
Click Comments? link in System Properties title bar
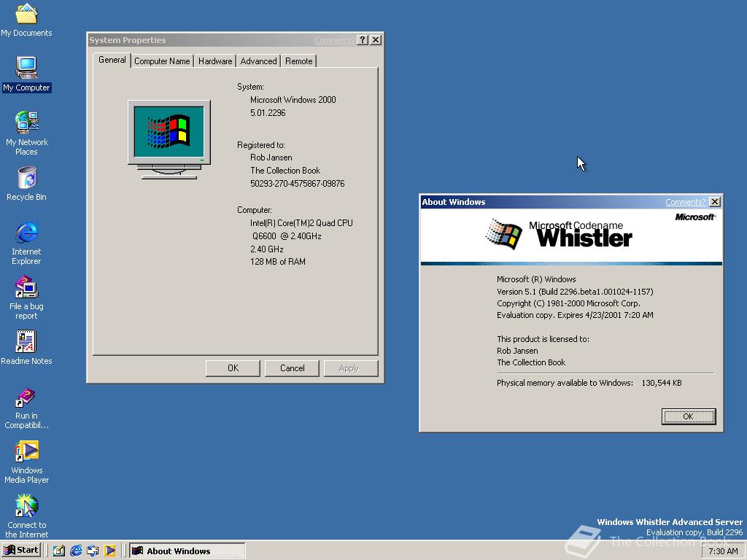coord(334,41)
